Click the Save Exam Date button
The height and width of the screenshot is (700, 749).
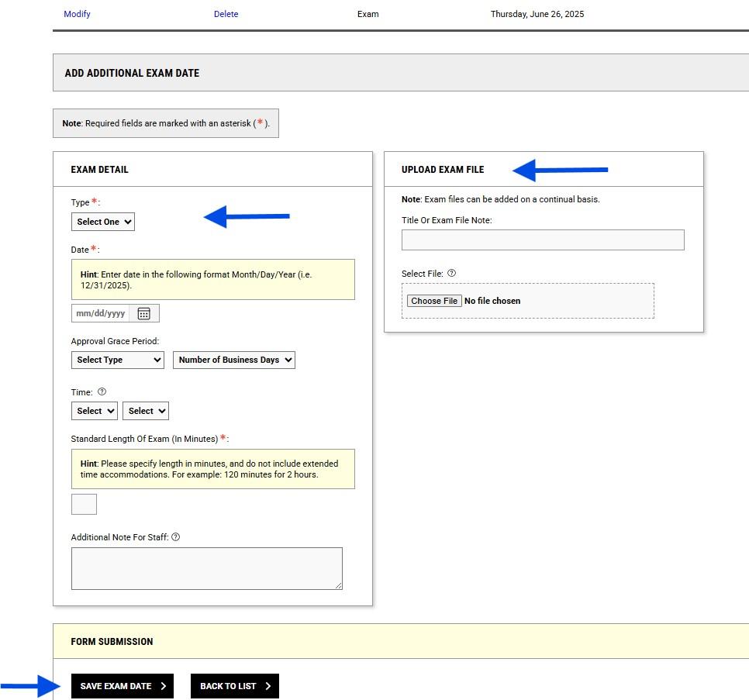point(123,686)
